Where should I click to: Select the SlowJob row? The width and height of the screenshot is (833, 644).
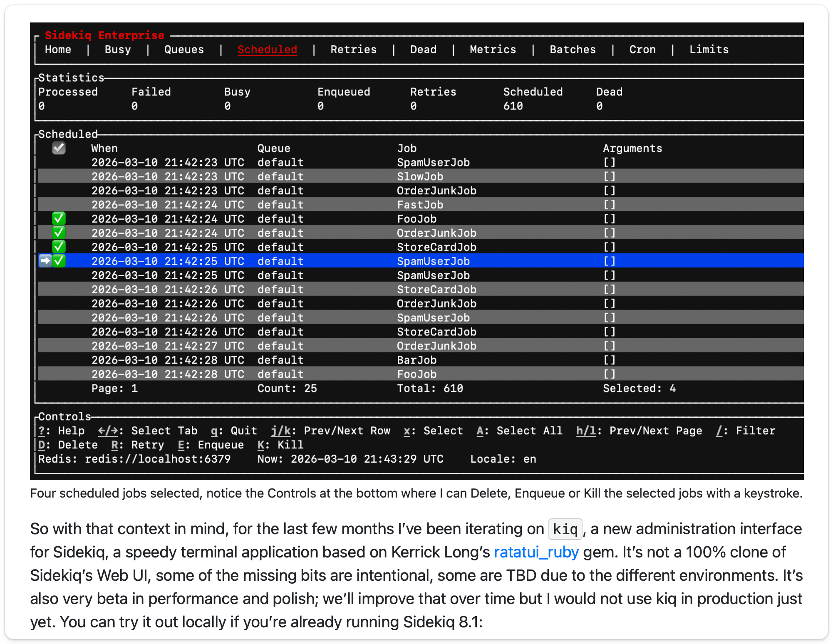[420, 176]
